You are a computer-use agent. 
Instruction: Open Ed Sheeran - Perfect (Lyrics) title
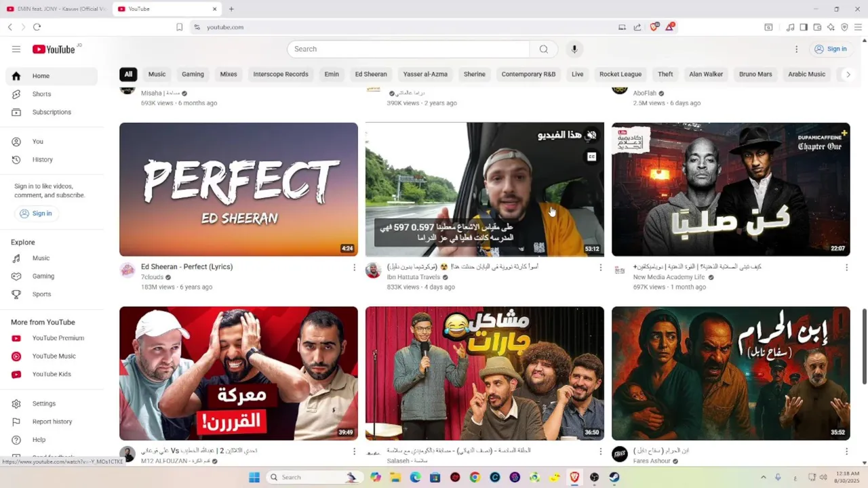coord(187,267)
